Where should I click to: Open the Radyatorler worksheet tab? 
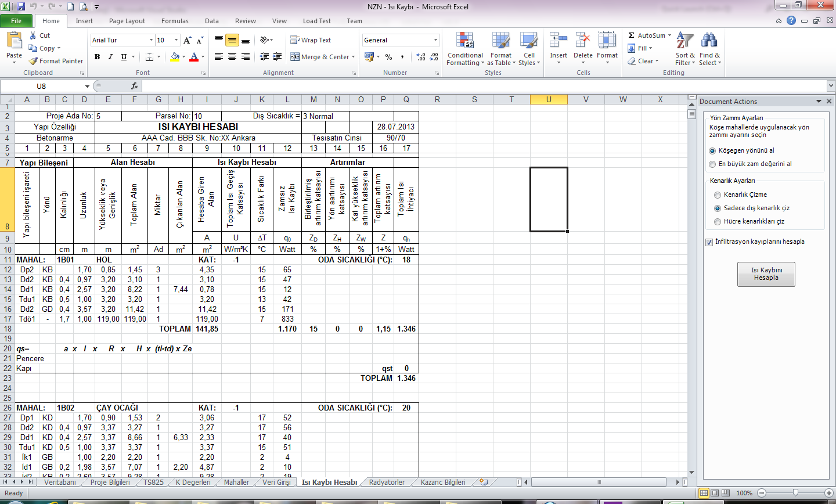387,483
